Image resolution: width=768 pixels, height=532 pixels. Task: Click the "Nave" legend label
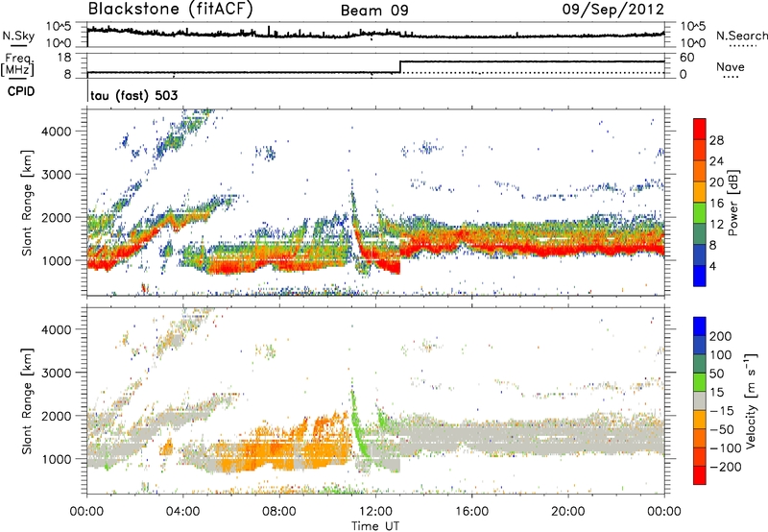coord(731,66)
